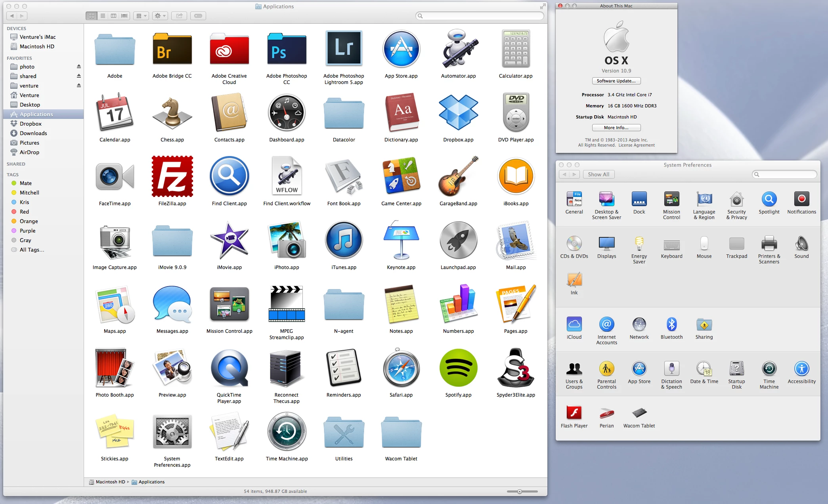Open Adobe Photoshop Lightroom 5.app
Viewport: 828px width, 504px height.
coord(344,48)
